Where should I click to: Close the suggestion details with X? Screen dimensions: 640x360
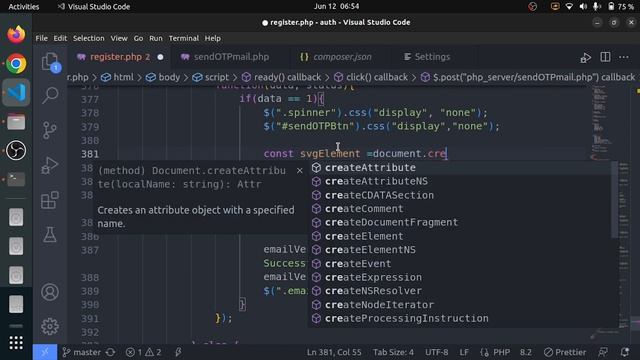click(300, 171)
